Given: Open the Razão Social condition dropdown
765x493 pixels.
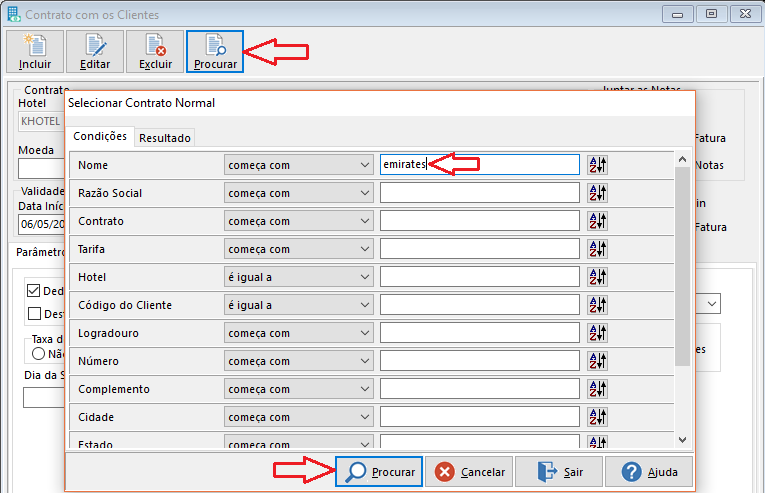Looking at the screenshot, I should pyautogui.click(x=299, y=193).
